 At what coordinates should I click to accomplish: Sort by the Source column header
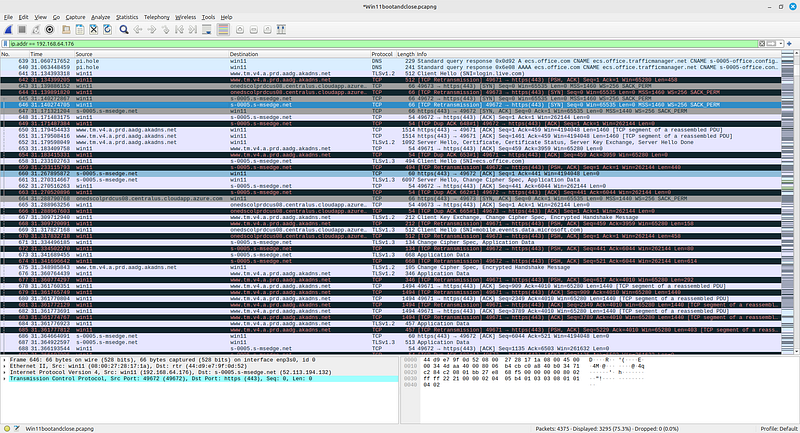(151, 54)
